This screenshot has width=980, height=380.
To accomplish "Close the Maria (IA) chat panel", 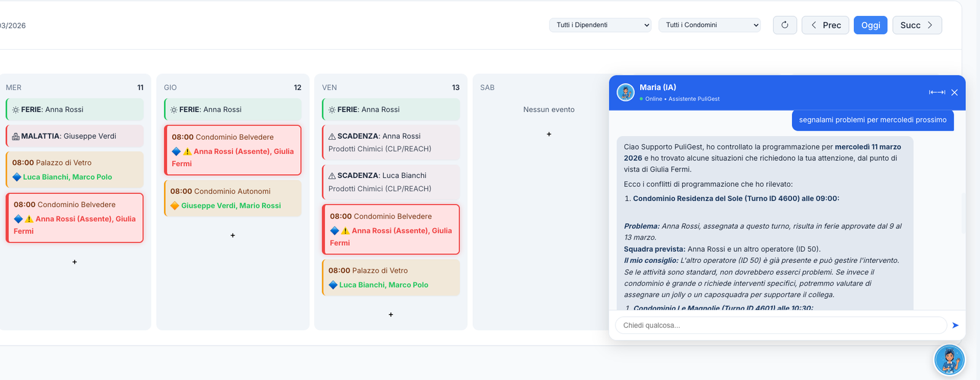I will [954, 93].
